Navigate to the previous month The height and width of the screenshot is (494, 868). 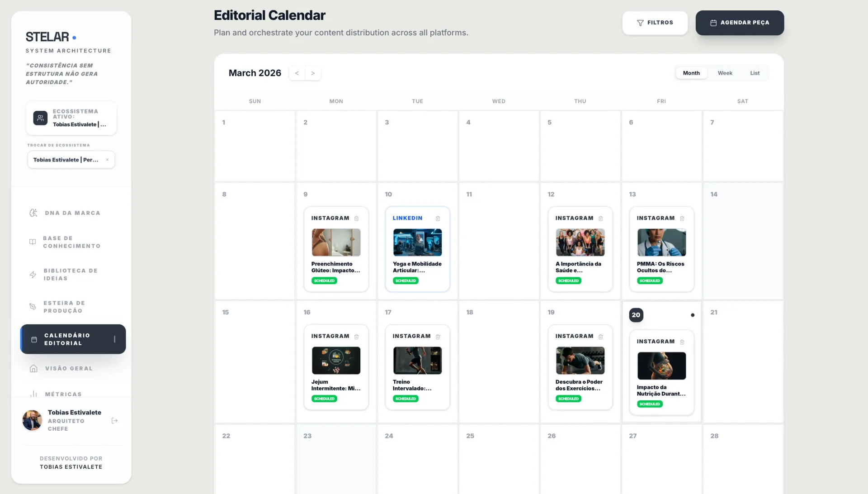tap(297, 73)
